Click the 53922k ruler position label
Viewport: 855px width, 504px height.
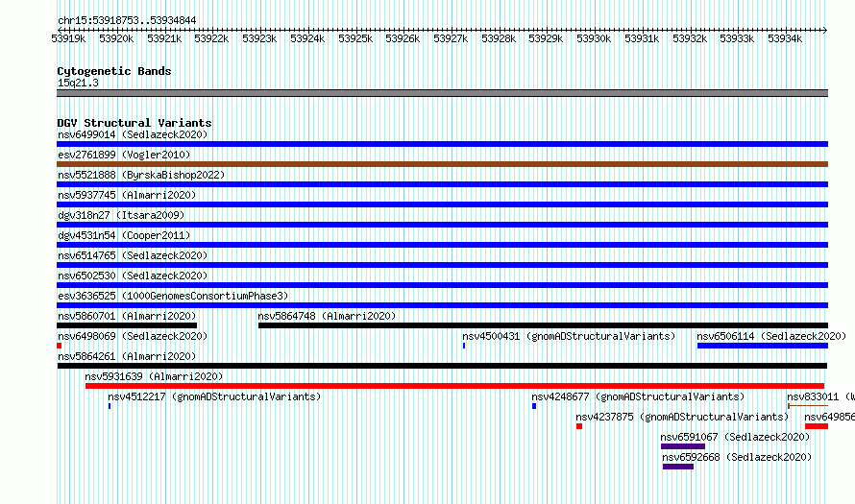coord(211,38)
